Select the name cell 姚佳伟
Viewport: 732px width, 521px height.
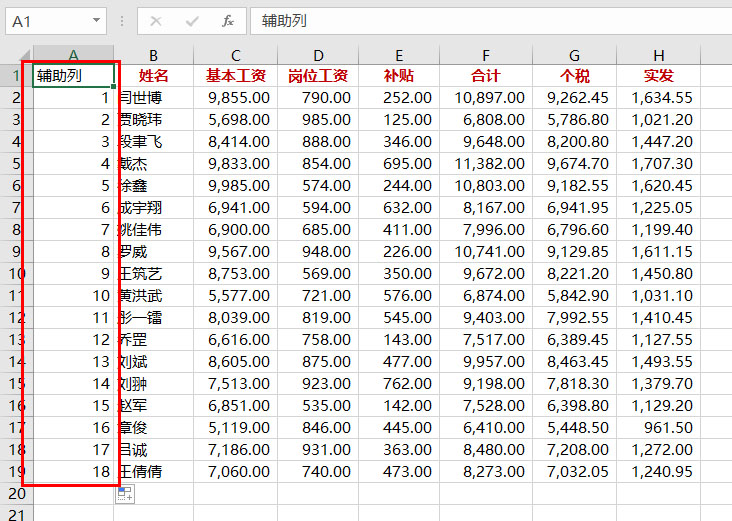pyautogui.click(x=154, y=229)
